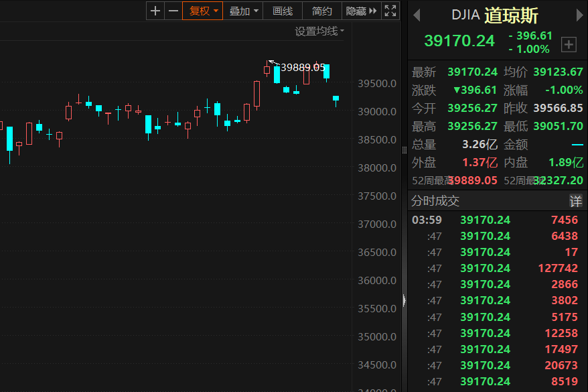Image resolution: width=588 pixels, height=392 pixels.
Task: Switch to 简约 simple view
Action: coord(322,11)
